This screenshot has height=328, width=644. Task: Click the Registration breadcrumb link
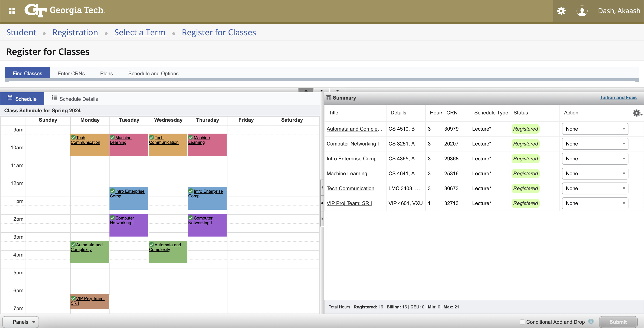(x=75, y=33)
